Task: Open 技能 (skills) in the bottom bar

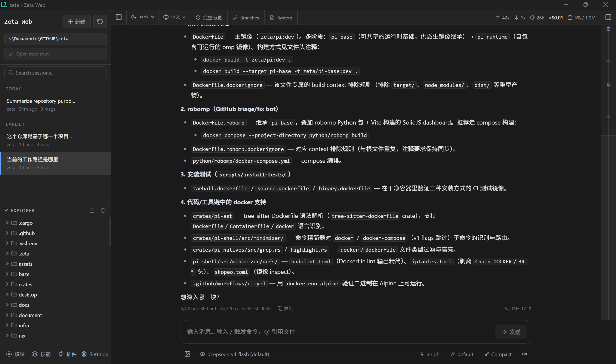Action: pyautogui.click(x=41, y=354)
